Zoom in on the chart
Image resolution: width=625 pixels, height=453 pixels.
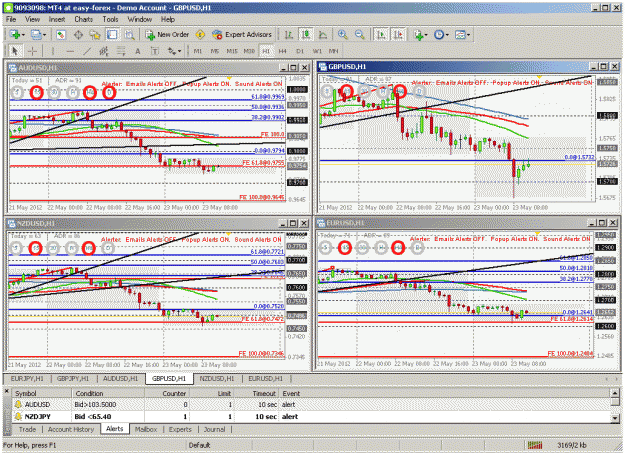[x=342, y=35]
